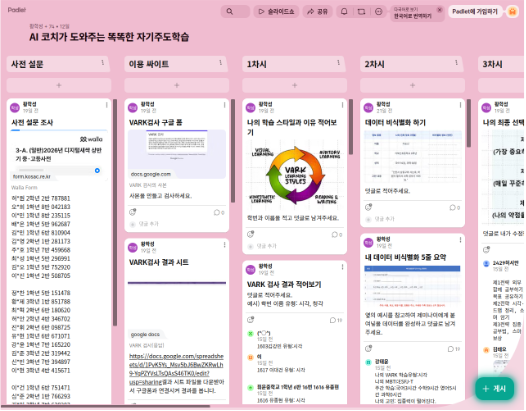Open options menu of 사전 설문 section
The width and height of the screenshot is (526, 411).
click(x=103, y=62)
